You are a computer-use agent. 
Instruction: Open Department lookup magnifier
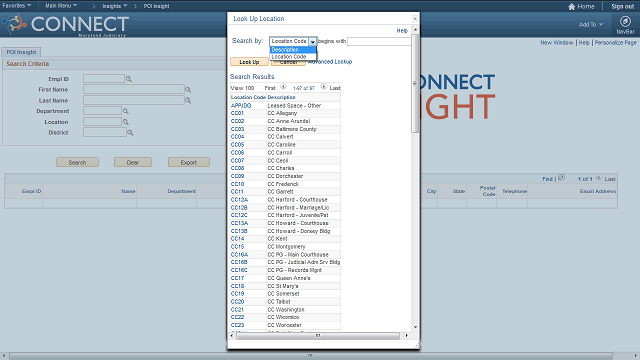[126, 111]
